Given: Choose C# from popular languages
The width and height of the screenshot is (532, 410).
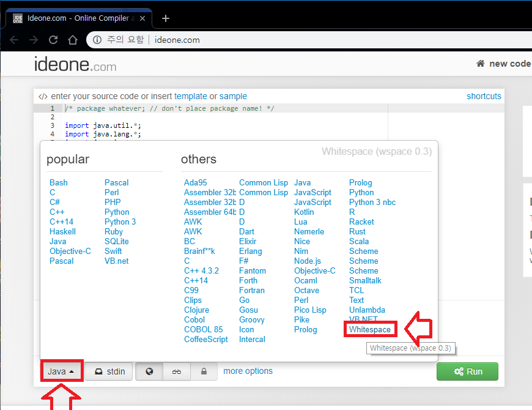Looking at the screenshot, I should point(54,203).
